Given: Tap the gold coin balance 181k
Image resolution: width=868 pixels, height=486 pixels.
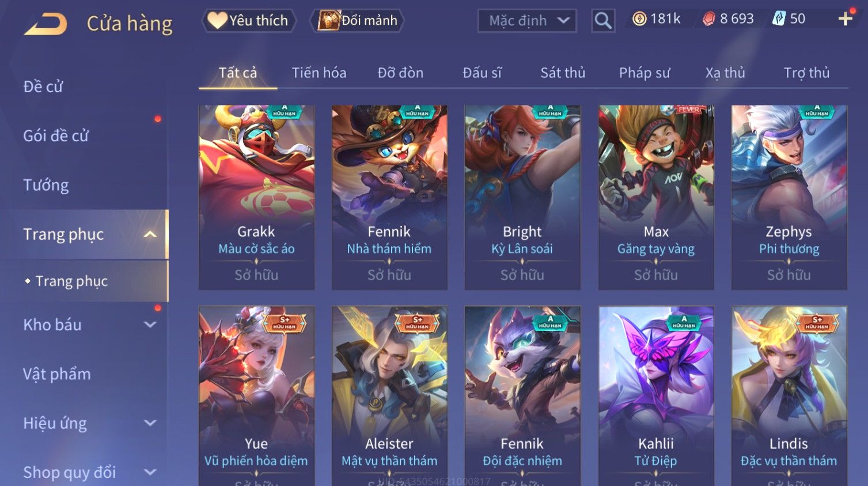Looking at the screenshot, I should coord(656,19).
